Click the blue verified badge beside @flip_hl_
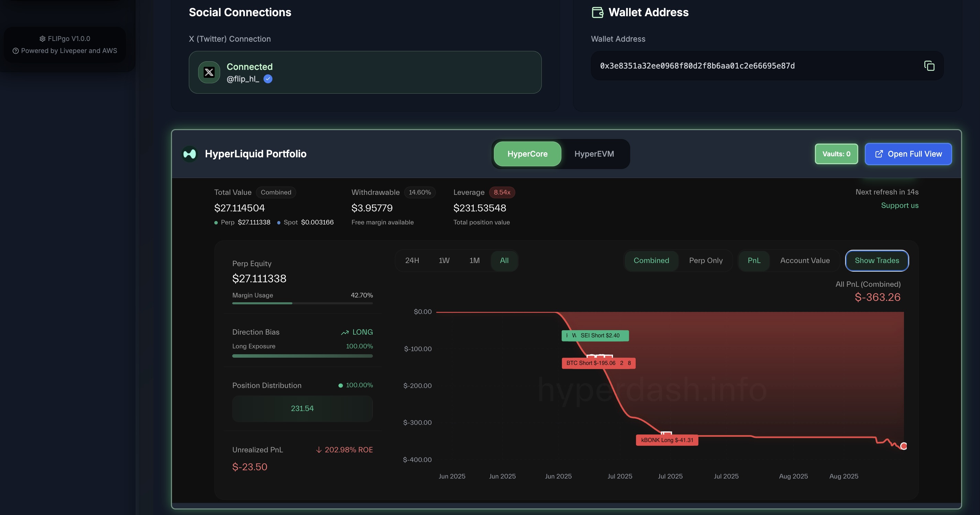 [268, 79]
